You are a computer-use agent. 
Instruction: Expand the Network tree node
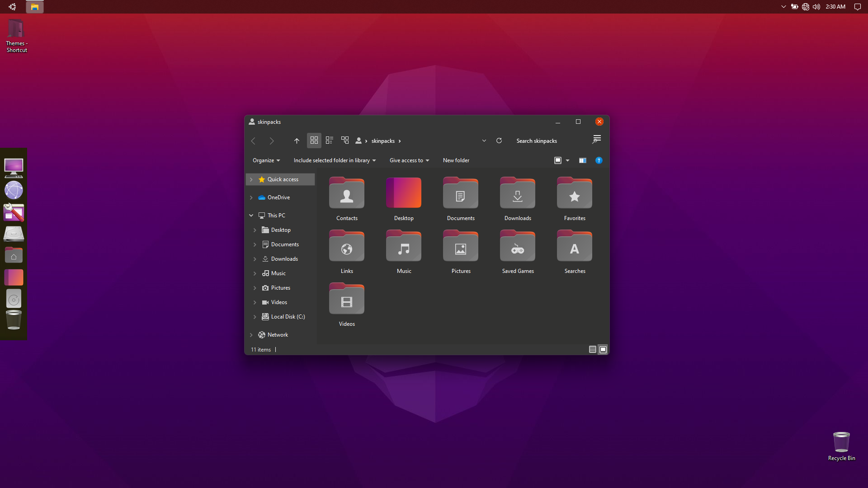[x=251, y=335]
